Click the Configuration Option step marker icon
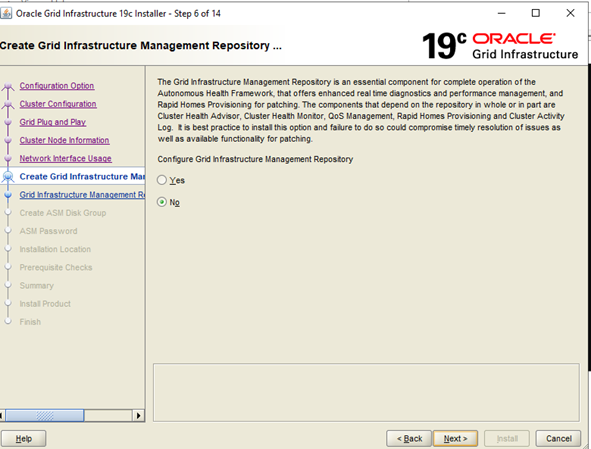591x449 pixels. coord(8,87)
